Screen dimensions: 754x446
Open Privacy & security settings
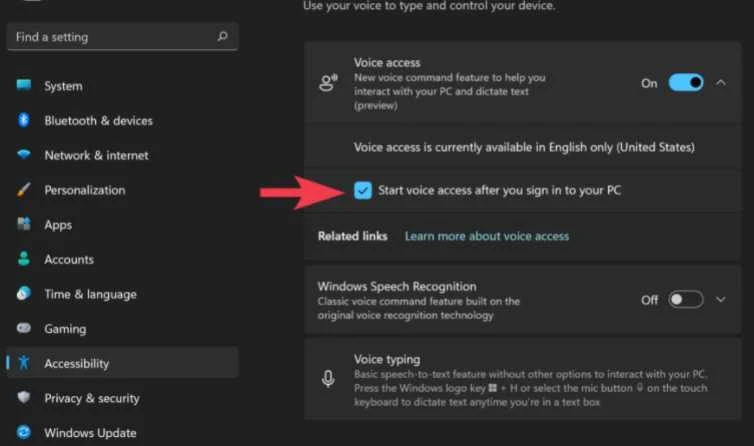122,397
